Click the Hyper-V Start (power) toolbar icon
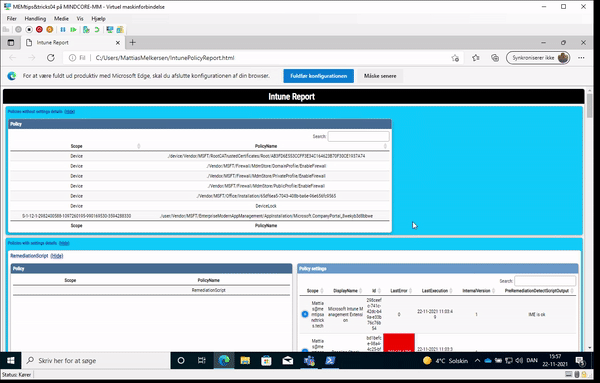Image resolution: width=600 pixels, height=383 pixels. pyautogui.click(x=18, y=29)
